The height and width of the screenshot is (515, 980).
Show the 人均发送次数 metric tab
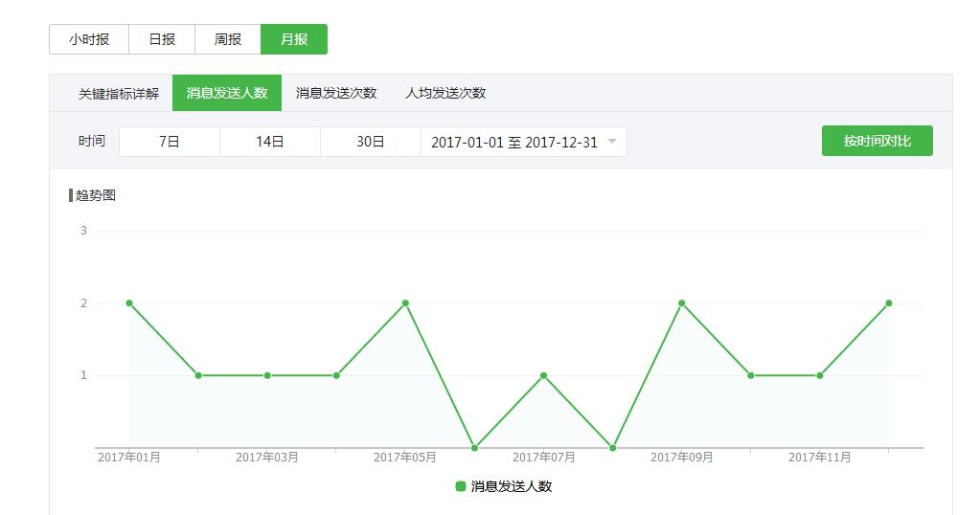[445, 93]
